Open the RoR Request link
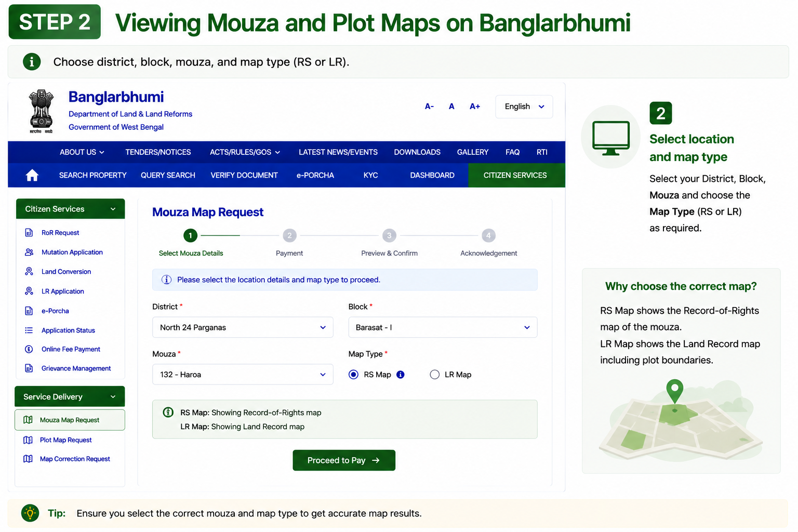This screenshot has width=798, height=532. (60, 233)
